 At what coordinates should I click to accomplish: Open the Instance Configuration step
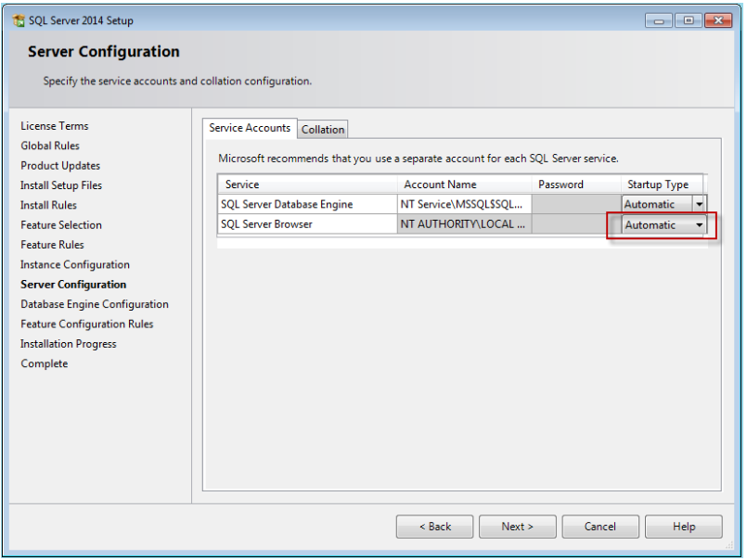(x=74, y=264)
